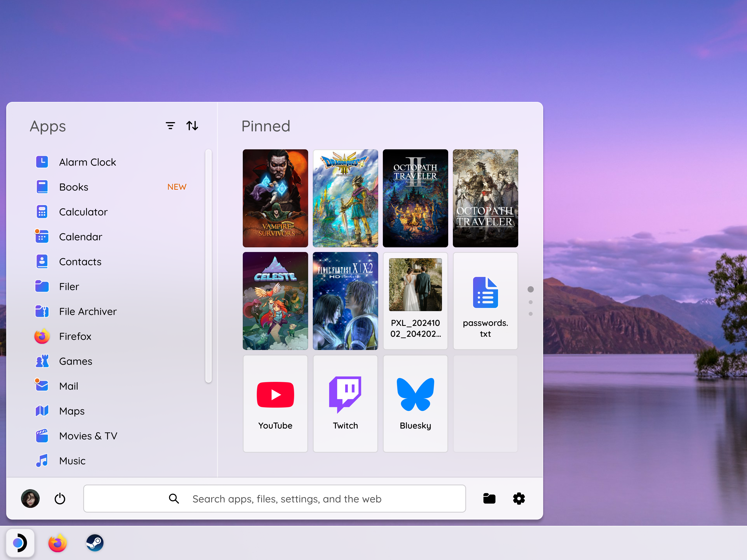Open the YouTube pinned tile
Viewport: 747px width, 560px height.
[275, 403]
